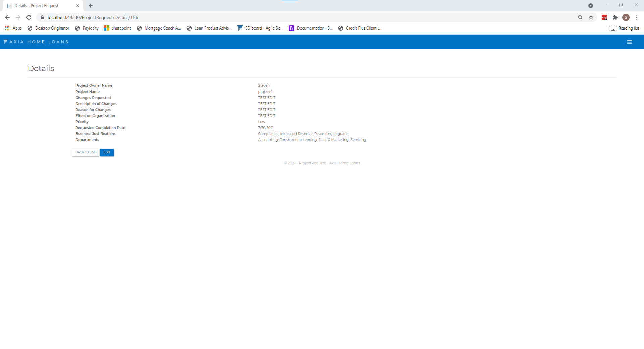This screenshot has height=349, width=644.
Task: Bookmark this page with the star
Action: click(x=591, y=17)
